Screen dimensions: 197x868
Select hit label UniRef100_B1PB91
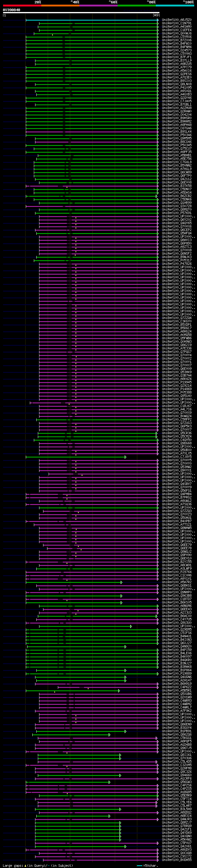pyautogui.click(x=177, y=731)
